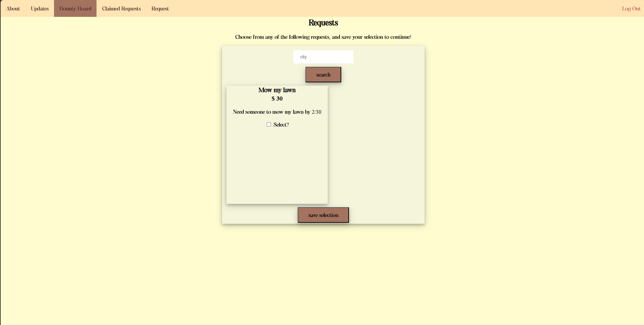Click blank space inside the Mow my lawn card

pos(277,165)
